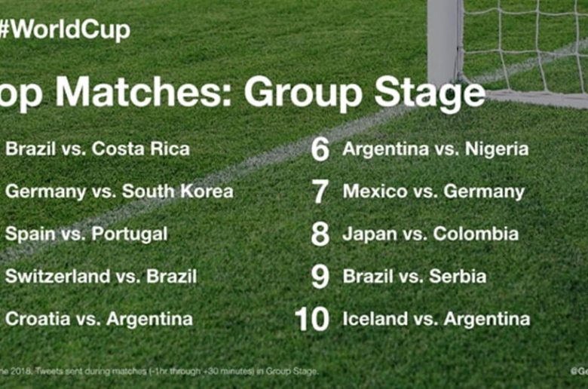
Task: Click the tweets footnote text at bottom
Action: [158, 371]
